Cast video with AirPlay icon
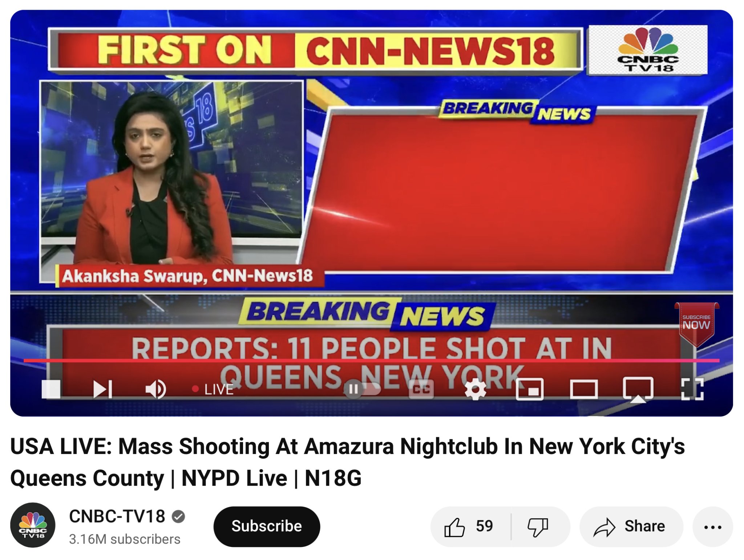 638,390
